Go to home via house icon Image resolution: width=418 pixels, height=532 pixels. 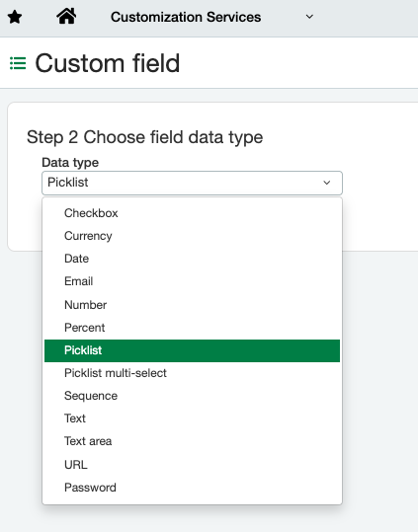(66, 16)
